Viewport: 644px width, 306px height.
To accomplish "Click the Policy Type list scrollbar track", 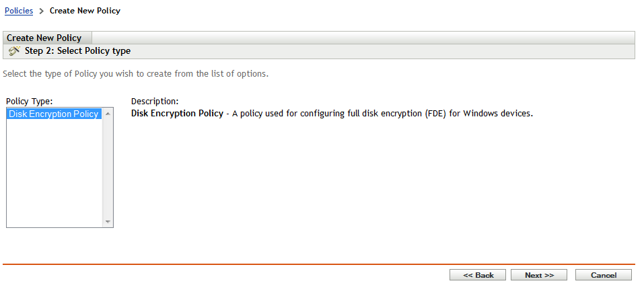I will click(108, 168).
